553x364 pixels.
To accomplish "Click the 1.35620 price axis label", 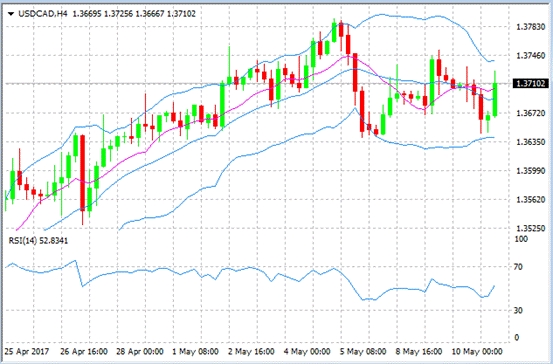I will point(530,200).
